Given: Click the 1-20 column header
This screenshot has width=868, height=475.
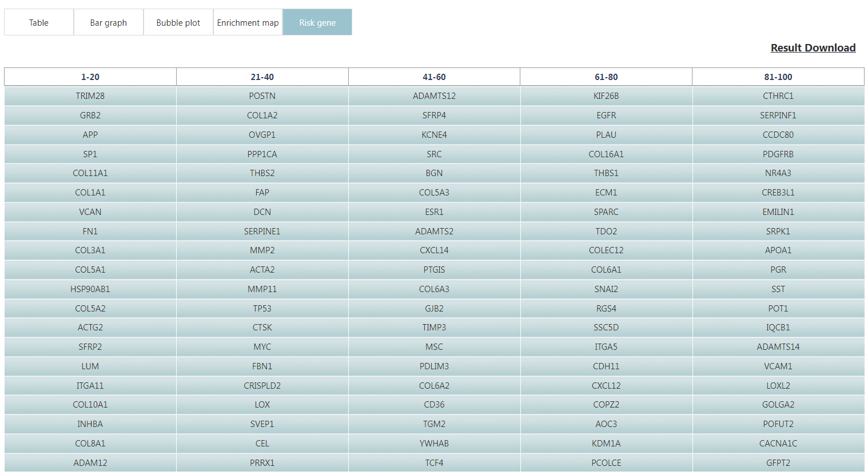Looking at the screenshot, I should (x=90, y=77).
